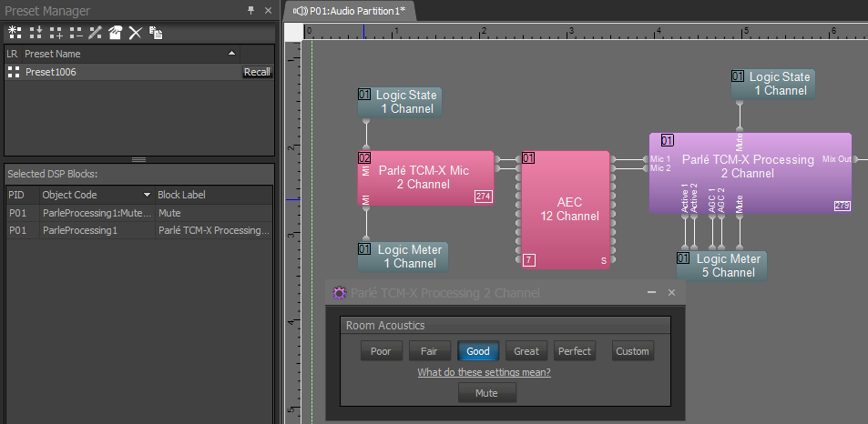The height and width of the screenshot is (424, 868).
Task: Click the save-to-preset down-arrow icon
Action: point(36,33)
